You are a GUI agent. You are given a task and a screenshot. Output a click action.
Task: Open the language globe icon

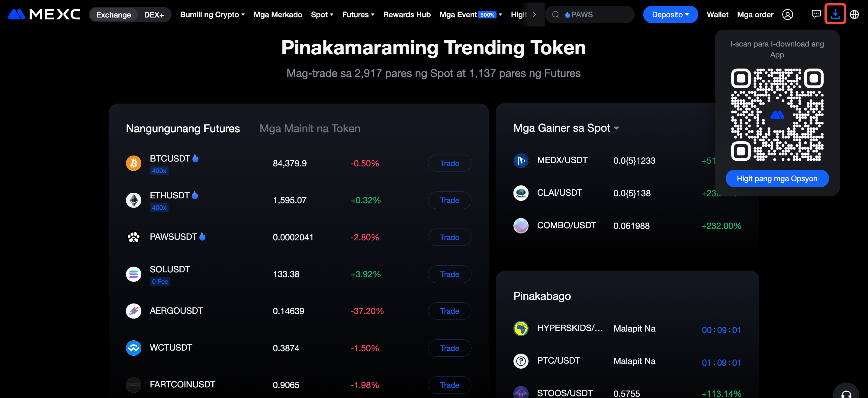tap(854, 14)
